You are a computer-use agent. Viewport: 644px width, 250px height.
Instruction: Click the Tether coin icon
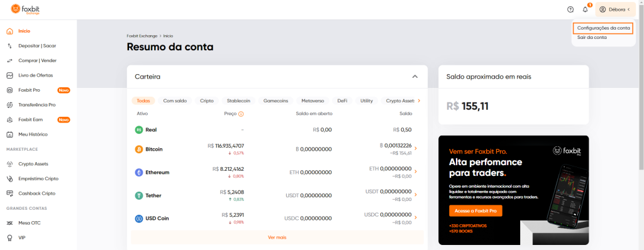pos(139,195)
